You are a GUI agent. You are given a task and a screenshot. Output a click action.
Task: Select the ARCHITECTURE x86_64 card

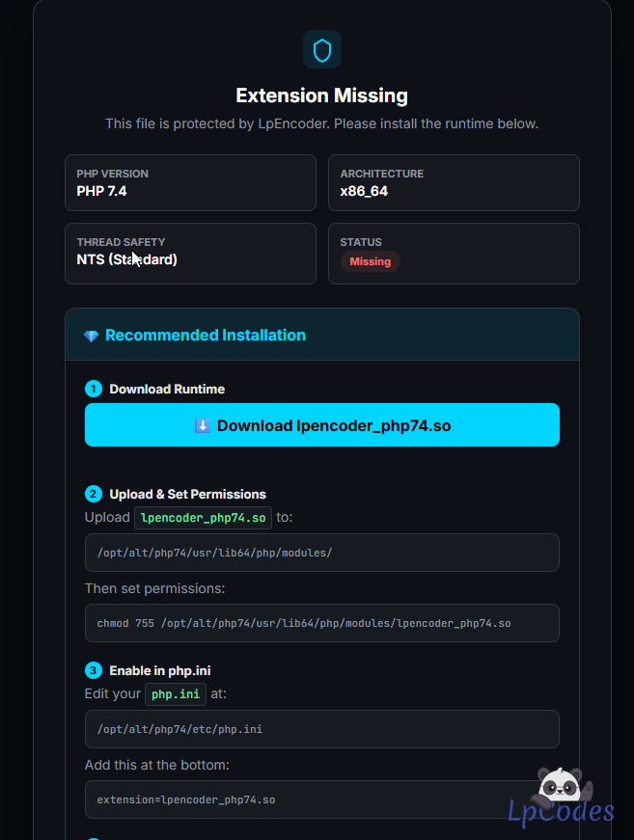point(454,182)
